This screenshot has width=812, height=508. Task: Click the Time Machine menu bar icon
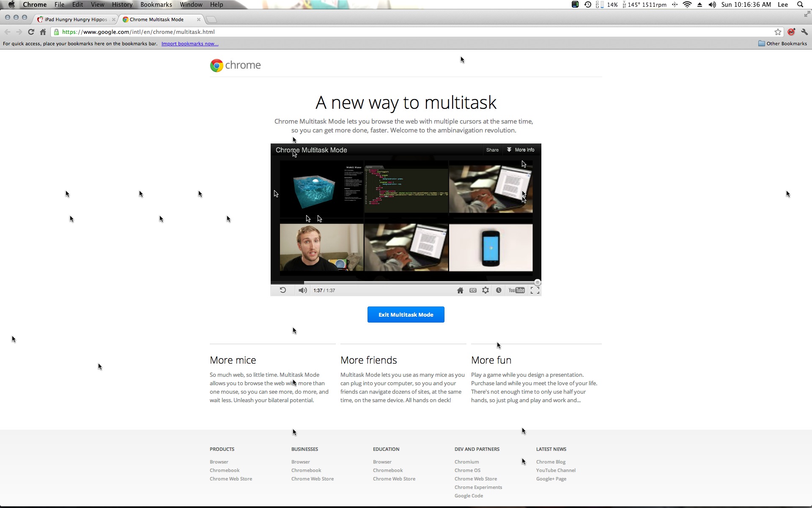point(587,5)
